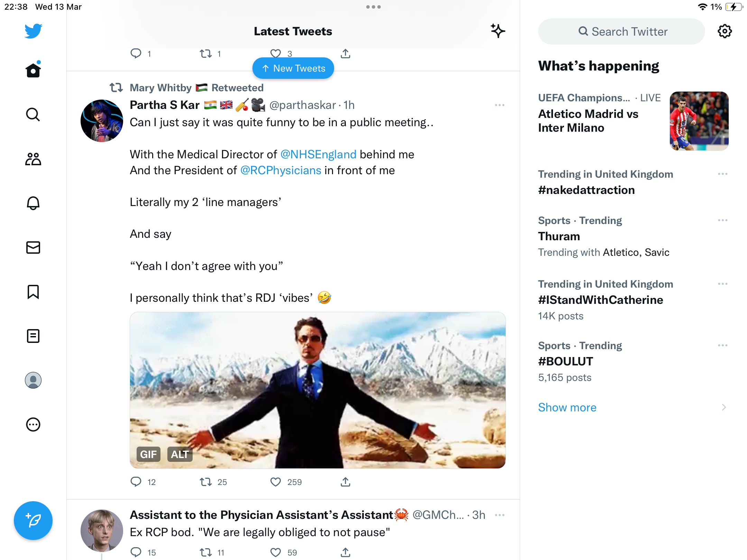Open Partha S Kar profile picture
Image resolution: width=747 pixels, height=560 pixels.
[102, 121]
